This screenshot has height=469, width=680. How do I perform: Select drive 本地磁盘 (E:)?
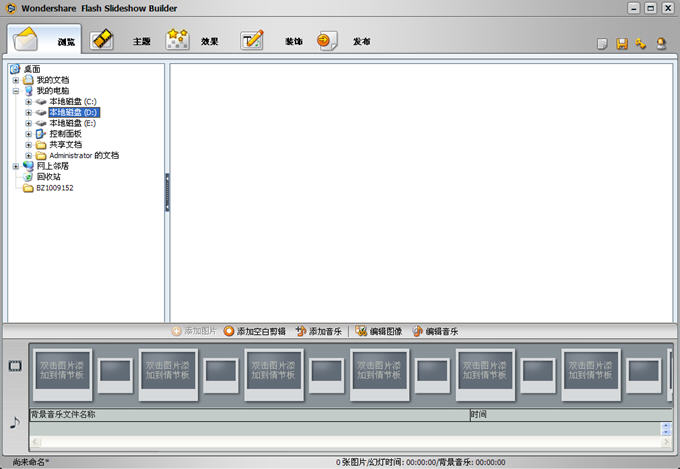click(72, 123)
